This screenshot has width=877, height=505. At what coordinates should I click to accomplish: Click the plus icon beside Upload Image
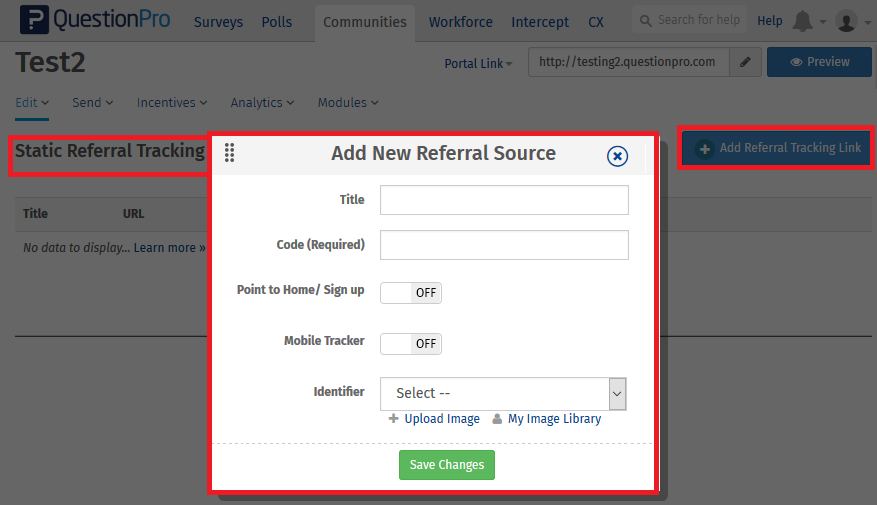click(394, 419)
